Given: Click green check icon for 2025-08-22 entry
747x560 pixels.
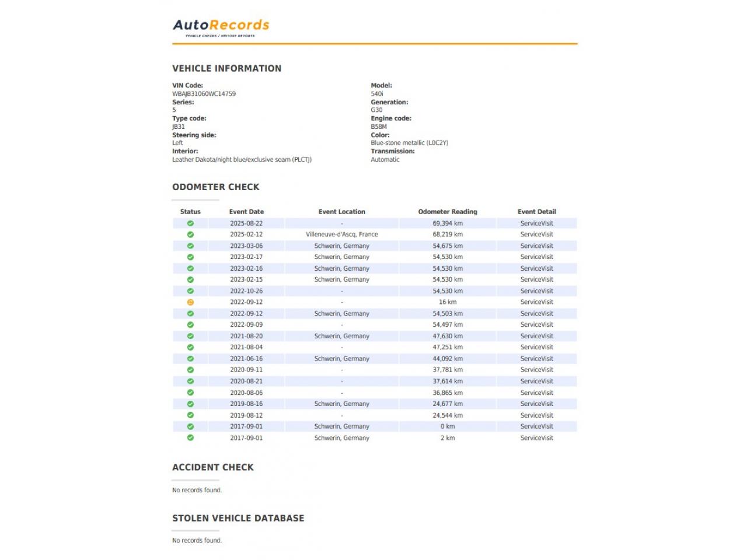Looking at the screenshot, I should point(190,223).
